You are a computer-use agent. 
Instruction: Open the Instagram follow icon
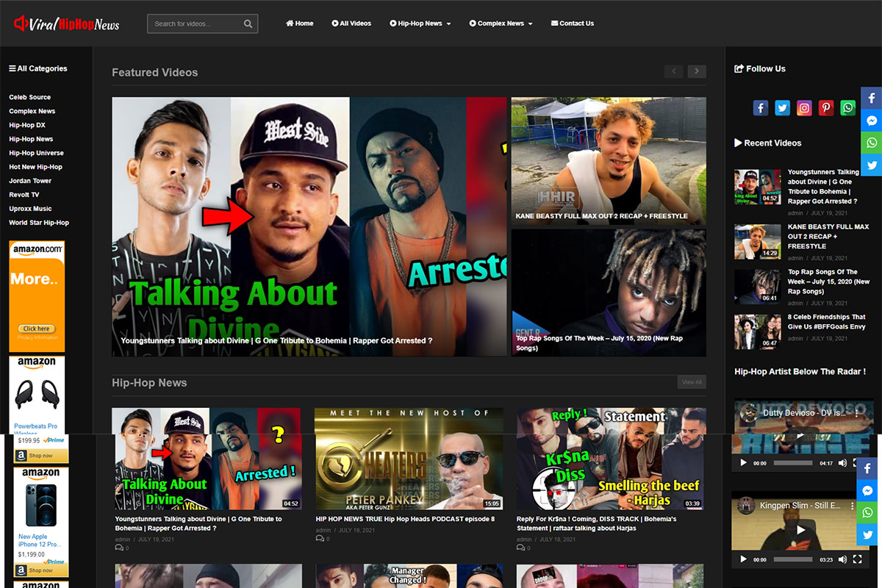click(805, 108)
